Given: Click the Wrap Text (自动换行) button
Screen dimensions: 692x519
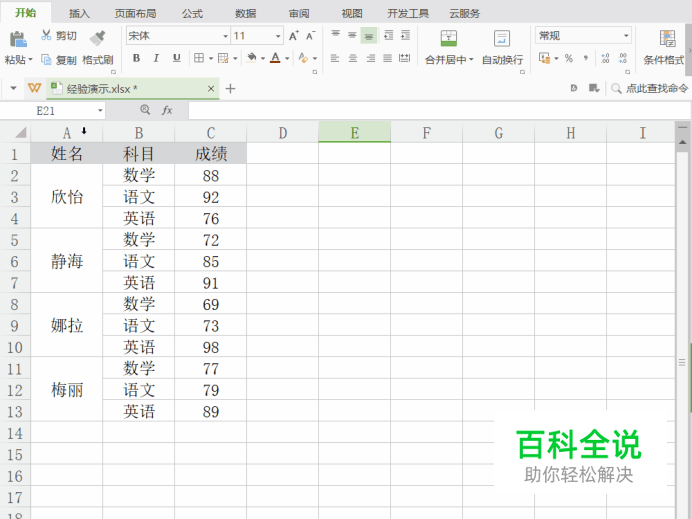Looking at the screenshot, I should tap(502, 48).
